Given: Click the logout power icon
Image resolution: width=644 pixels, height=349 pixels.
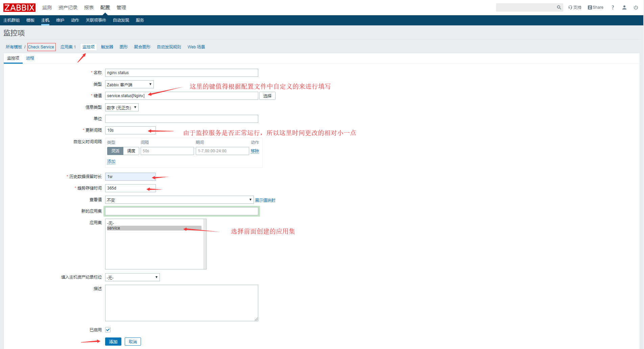Looking at the screenshot, I should pyautogui.click(x=636, y=7).
